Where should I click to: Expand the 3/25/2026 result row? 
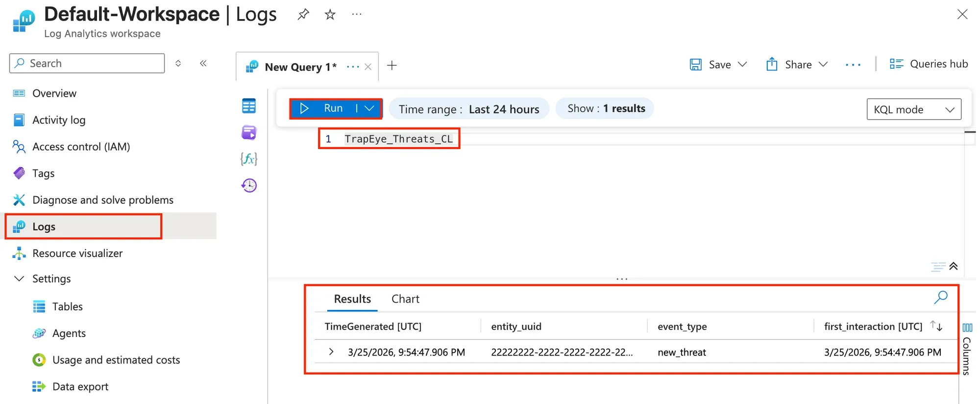[x=331, y=352]
